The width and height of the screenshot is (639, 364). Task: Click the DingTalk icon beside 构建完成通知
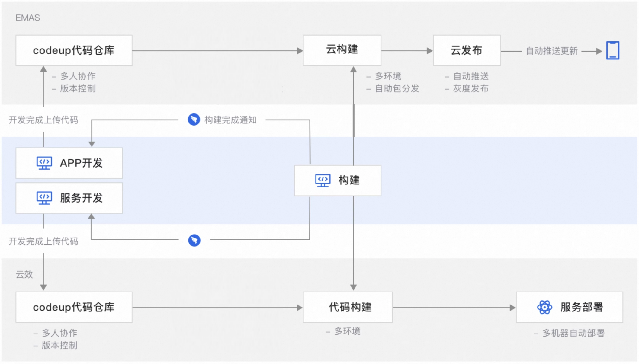coord(194,120)
